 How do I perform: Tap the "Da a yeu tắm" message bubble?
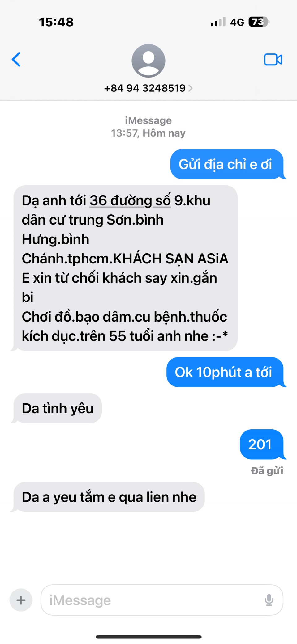click(x=109, y=497)
